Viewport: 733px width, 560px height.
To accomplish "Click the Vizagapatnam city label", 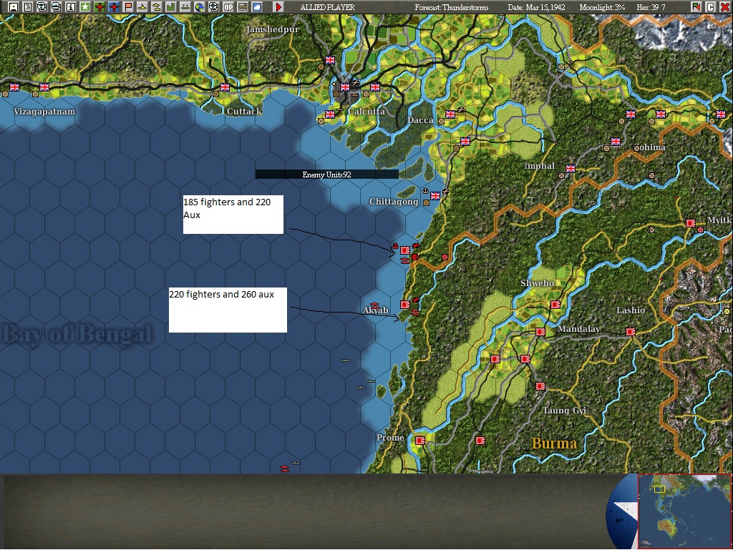I will point(44,111).
